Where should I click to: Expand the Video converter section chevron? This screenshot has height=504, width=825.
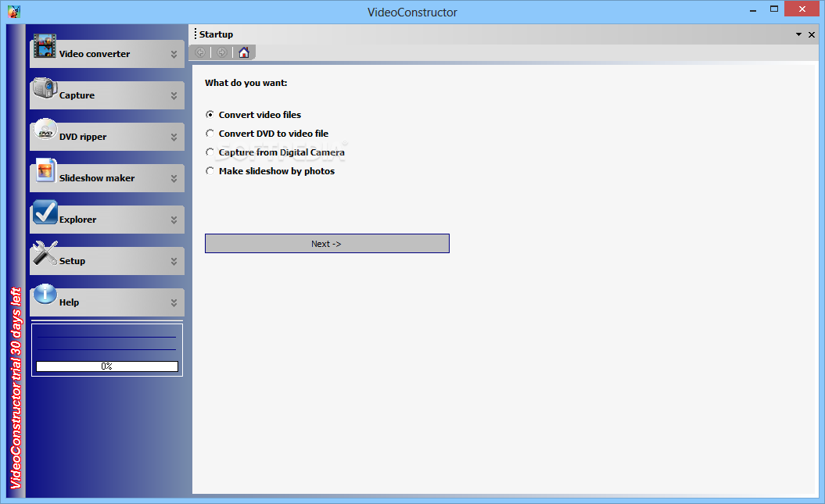174,54
